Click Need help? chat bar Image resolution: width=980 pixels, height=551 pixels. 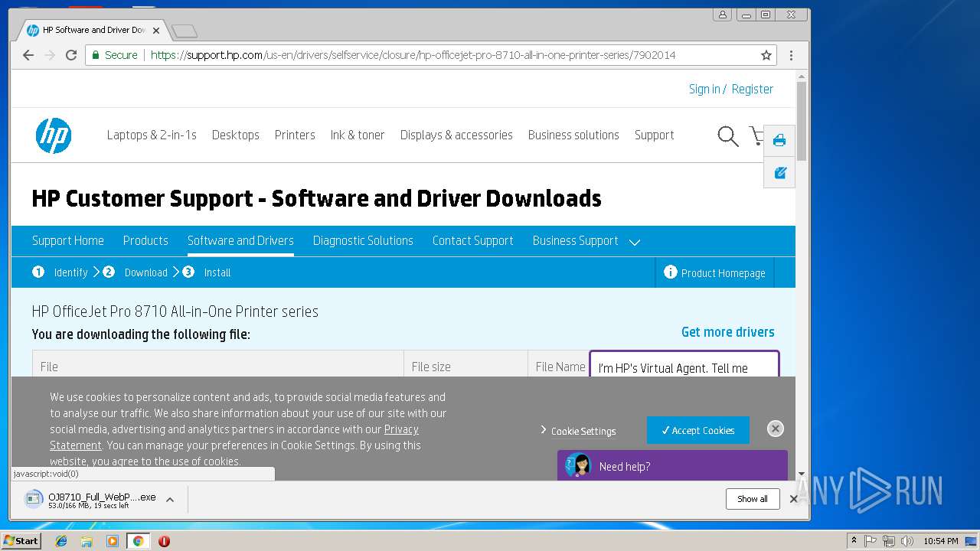point(672,465)
